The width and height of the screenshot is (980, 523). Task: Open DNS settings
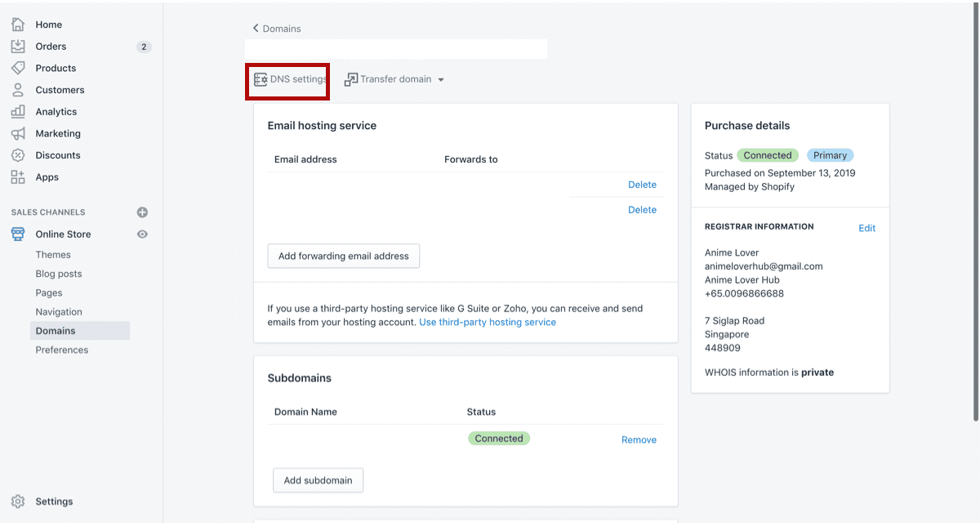coord(289,80)
